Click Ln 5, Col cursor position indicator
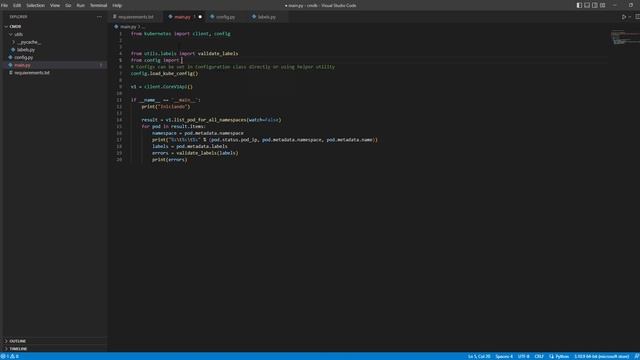Image resolution: width=640 pixels, height=360 pixels. click(x=479, y=356)
